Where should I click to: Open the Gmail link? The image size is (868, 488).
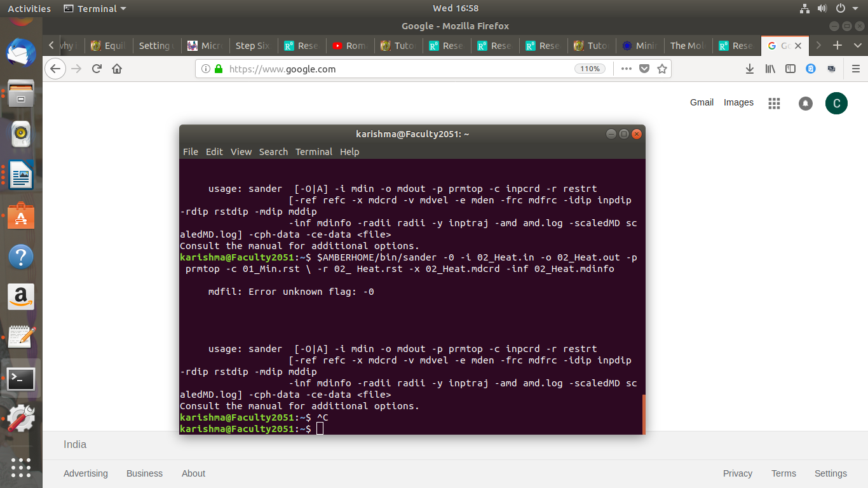click(702, 102)
